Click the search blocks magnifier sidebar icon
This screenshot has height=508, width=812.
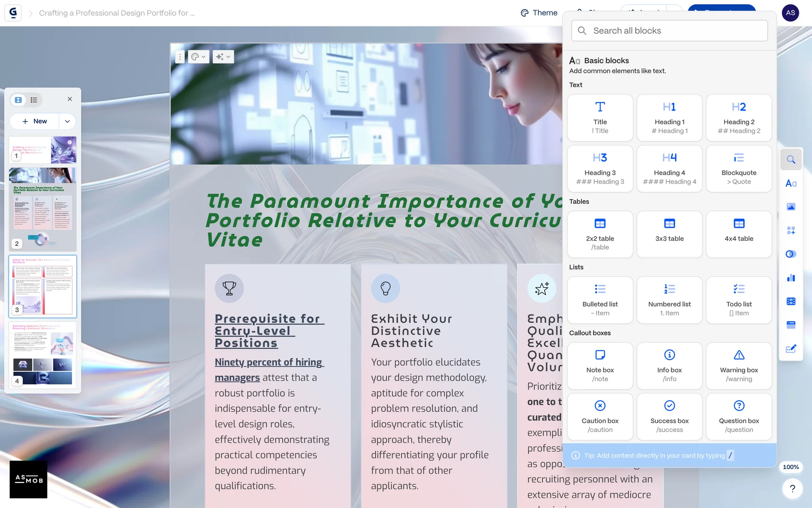tap(791, 160)
